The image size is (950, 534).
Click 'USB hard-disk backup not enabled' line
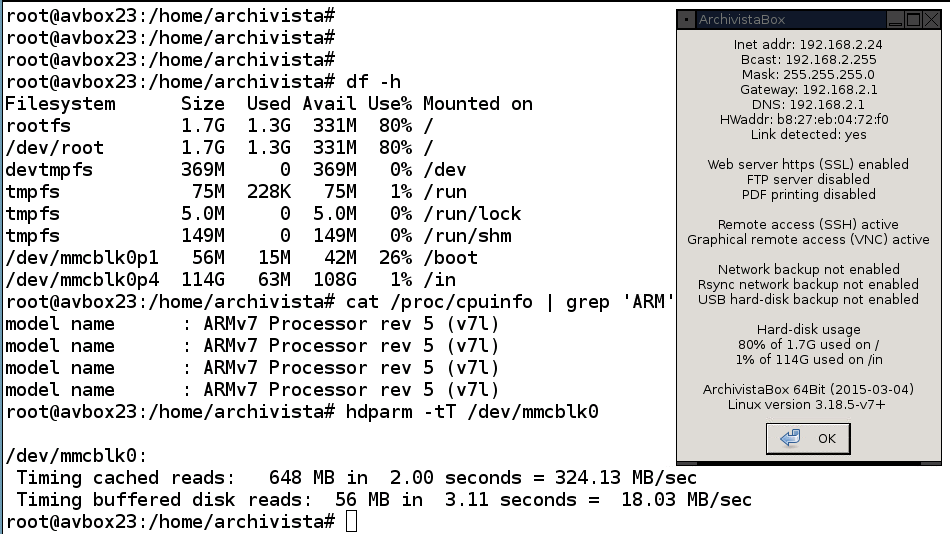tap(808, 299)
